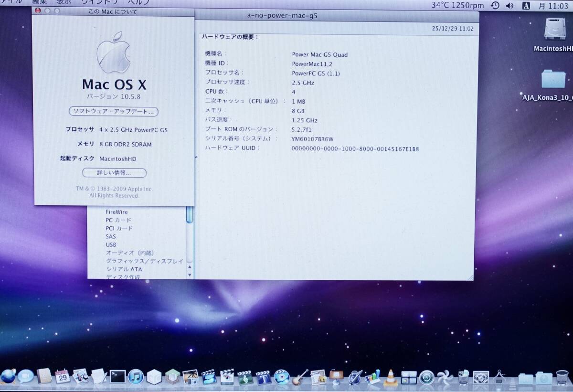
Task: Click startup disk MacintoshHD value
Action: [118, 159]
